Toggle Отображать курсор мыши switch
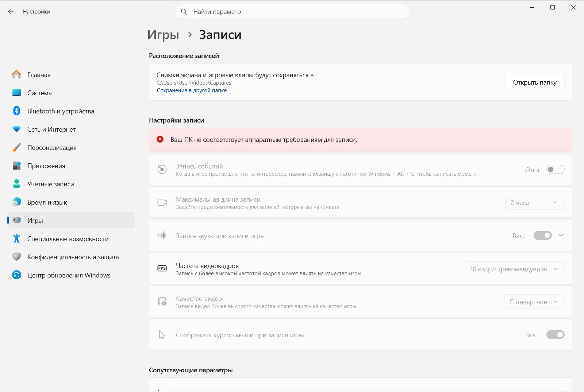The image size is (584, 392). click(x=555, y=335)
